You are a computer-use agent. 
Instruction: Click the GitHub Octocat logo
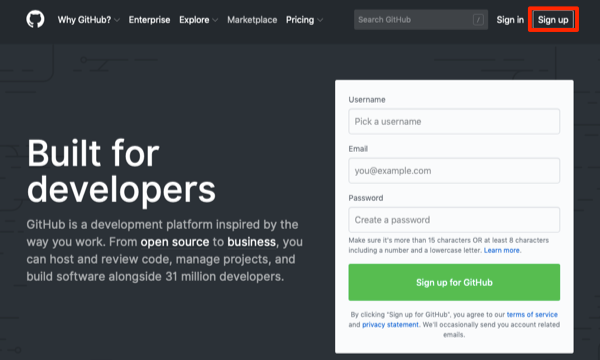[x=35, y=19]
